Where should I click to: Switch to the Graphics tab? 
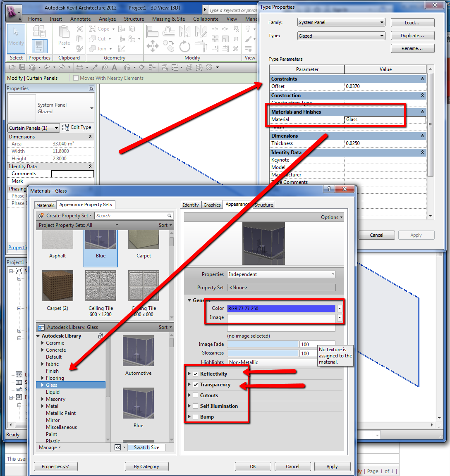(x=212, y=205)
